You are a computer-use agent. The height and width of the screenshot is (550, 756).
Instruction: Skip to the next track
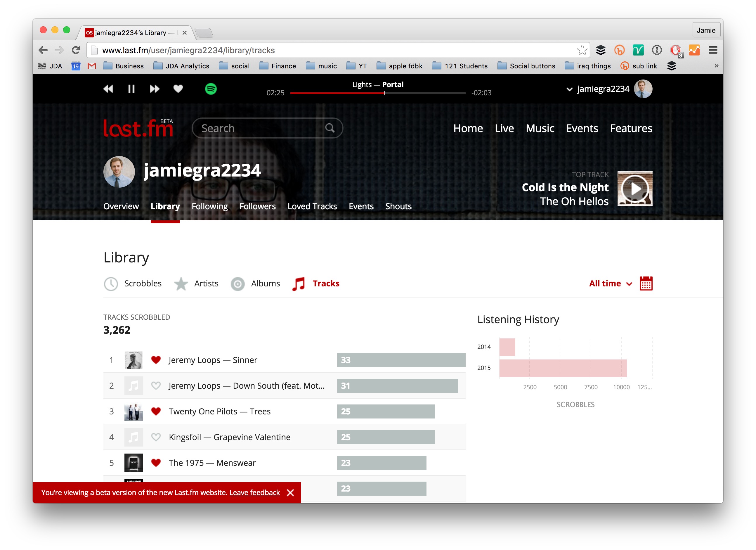154,89
